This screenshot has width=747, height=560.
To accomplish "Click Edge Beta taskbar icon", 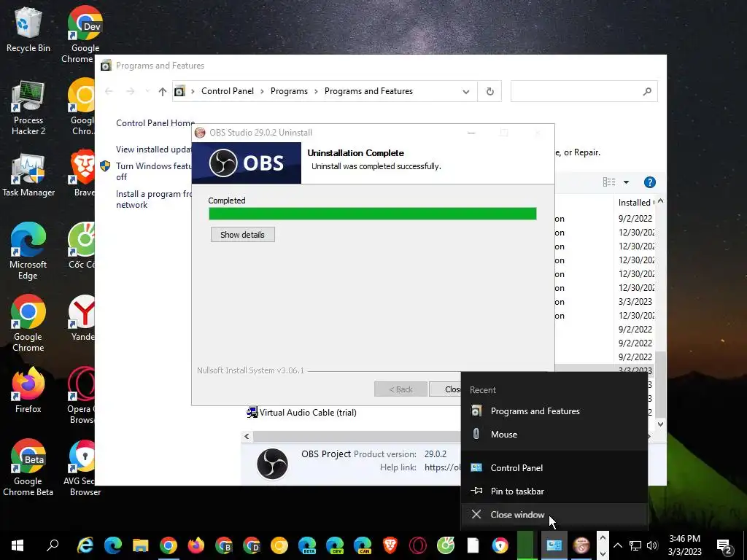I will point(307,545).
